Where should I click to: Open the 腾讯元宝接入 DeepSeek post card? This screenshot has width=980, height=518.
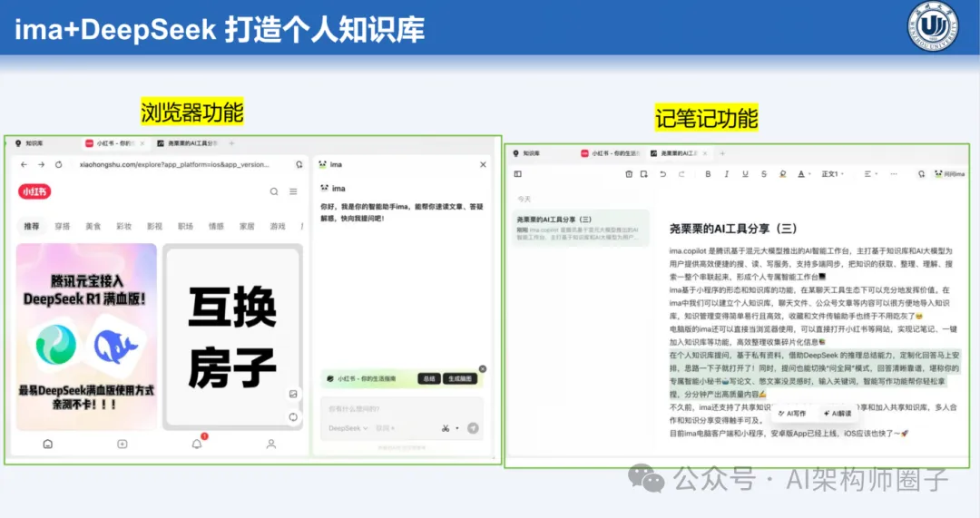coord(86,337)
